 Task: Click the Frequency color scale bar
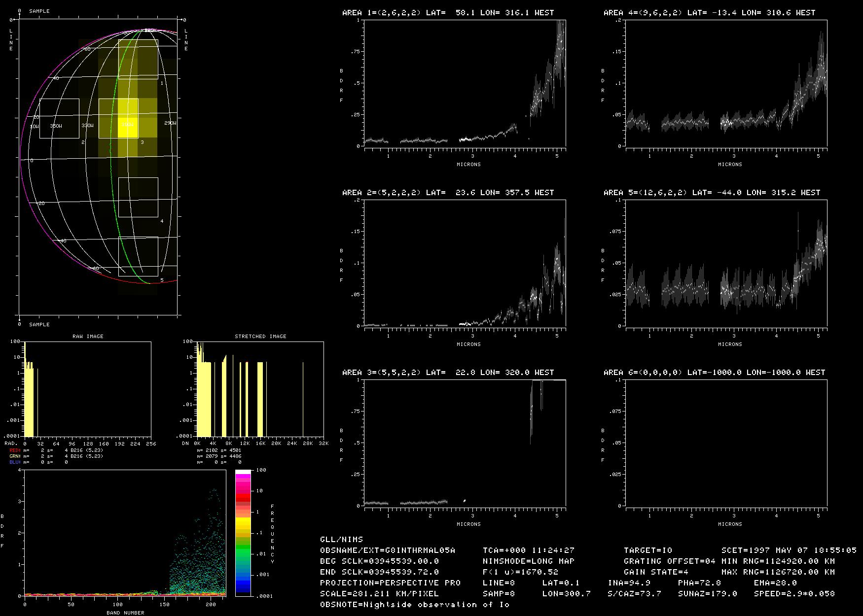click(244, 533)
